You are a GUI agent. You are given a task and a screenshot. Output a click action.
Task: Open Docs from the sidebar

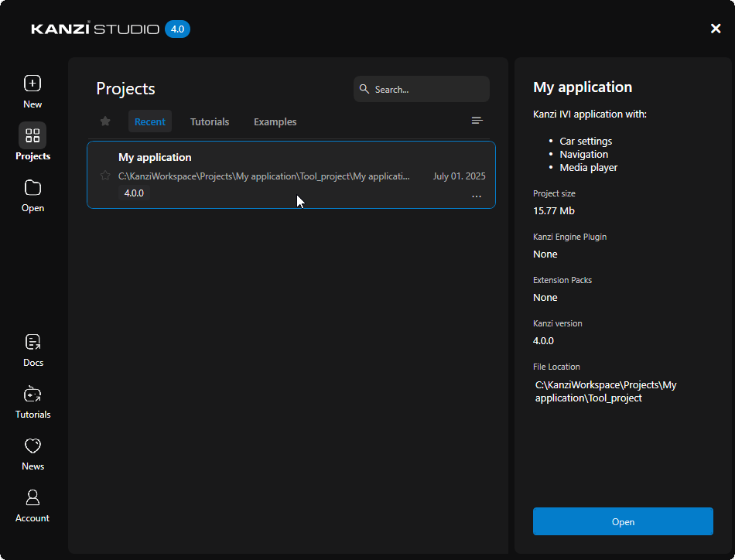(x=32, y=343)
